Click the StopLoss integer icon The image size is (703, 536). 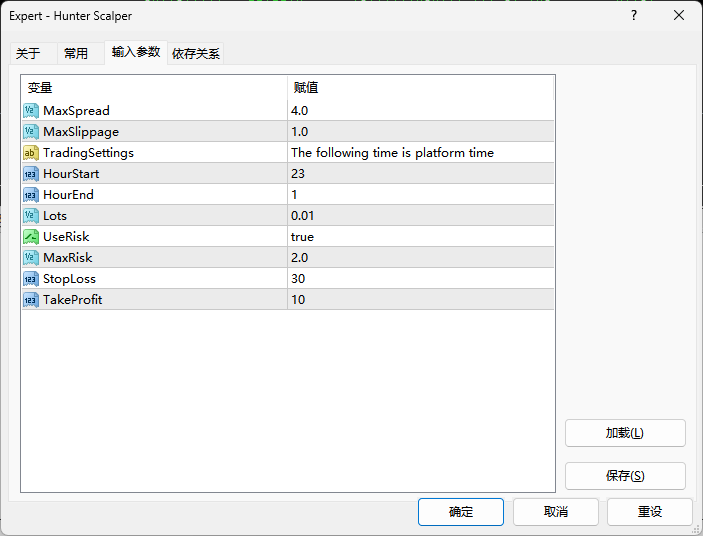[30, 279]
